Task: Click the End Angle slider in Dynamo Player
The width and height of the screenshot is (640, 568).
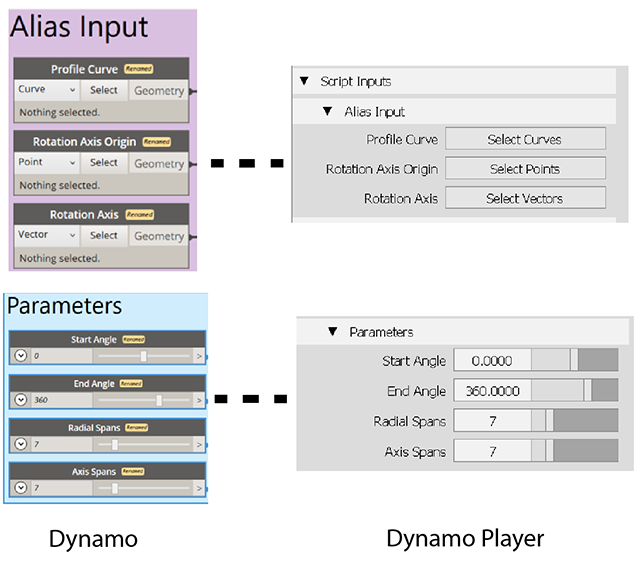Action: (x=575, y=390)
